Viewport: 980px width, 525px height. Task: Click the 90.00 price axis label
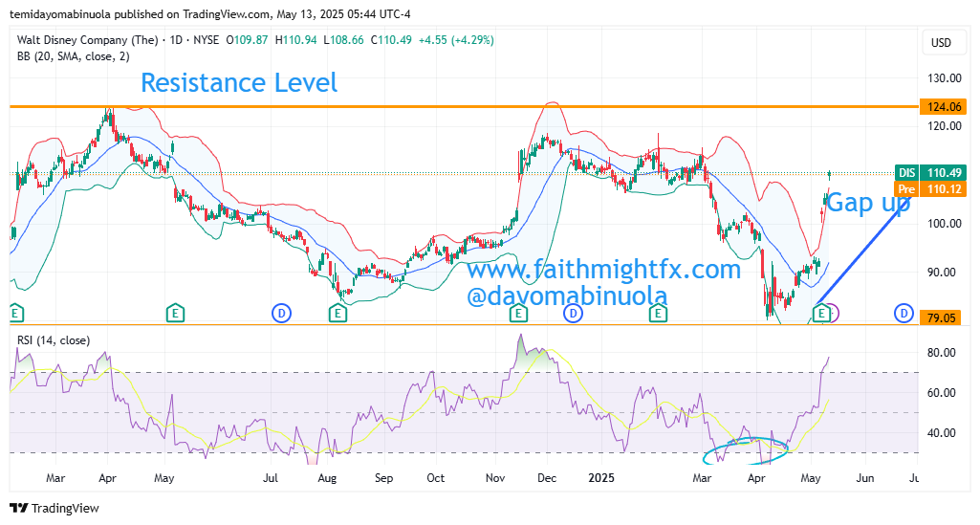(941, 272)
